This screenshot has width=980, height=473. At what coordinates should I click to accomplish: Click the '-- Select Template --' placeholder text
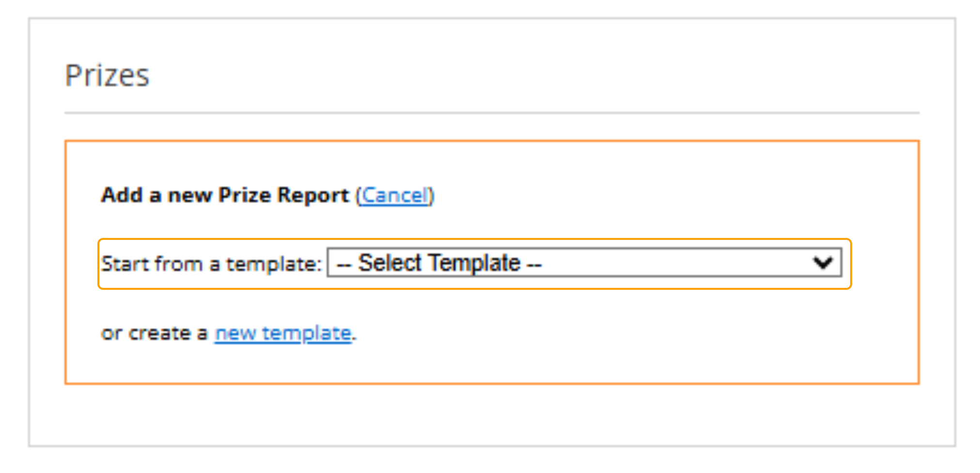click(x=439, y=263)
